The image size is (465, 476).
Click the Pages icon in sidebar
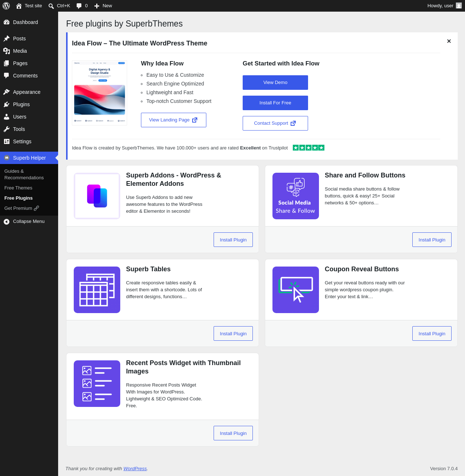tap(7, 63)
